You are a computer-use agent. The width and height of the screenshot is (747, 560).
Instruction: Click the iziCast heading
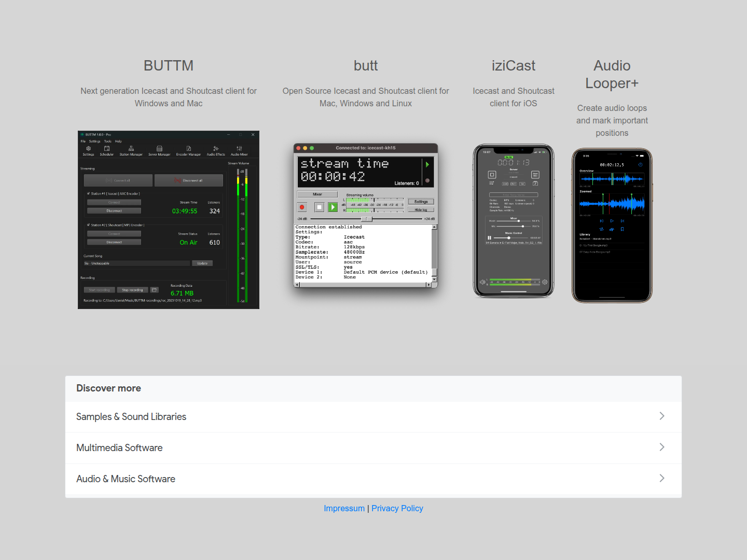coord(514,66)
